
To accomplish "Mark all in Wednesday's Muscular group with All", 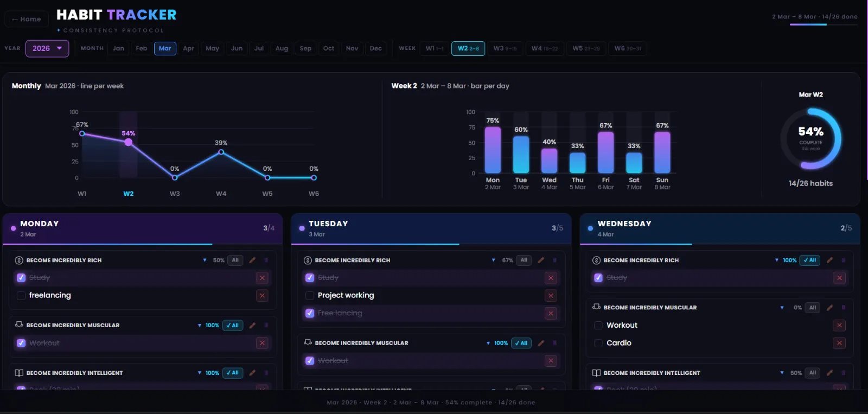I will [813, 308].
